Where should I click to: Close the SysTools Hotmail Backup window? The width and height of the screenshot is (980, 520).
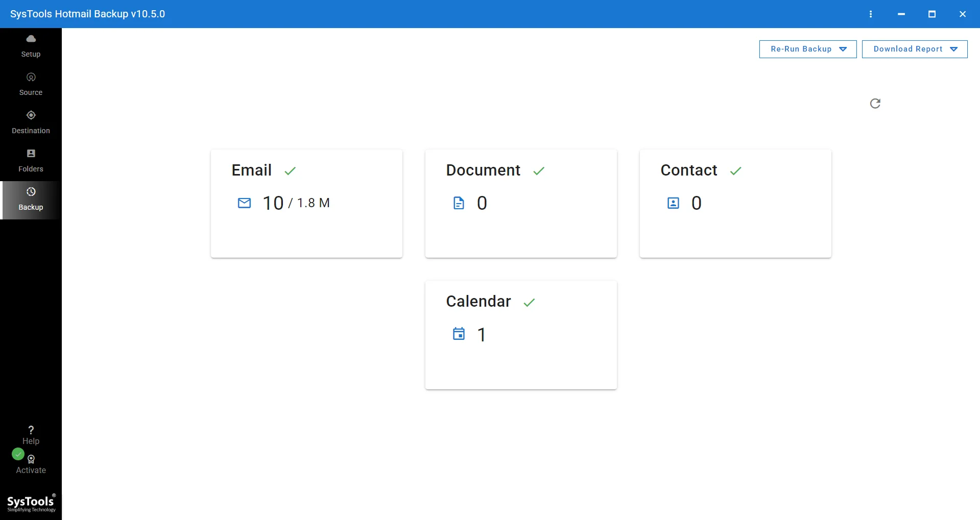click(x=963, y=14)
